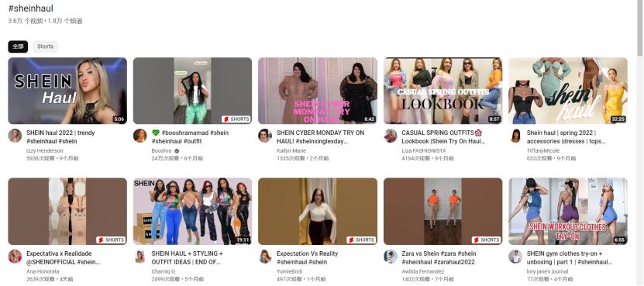
Task: Open the Expectation Vs Reality Shorts thumbnail
Action: tap(318, 212)
